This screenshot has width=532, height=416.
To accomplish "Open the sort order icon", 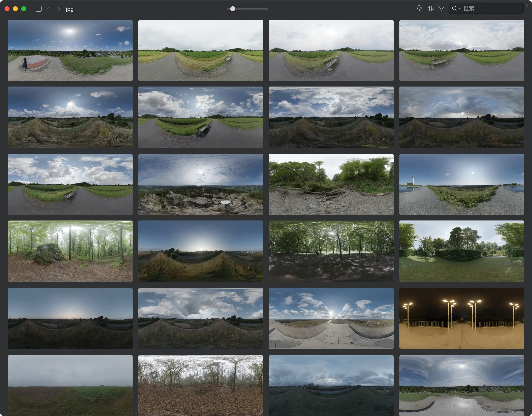I will pyautogui.click(x=430, y=9).
